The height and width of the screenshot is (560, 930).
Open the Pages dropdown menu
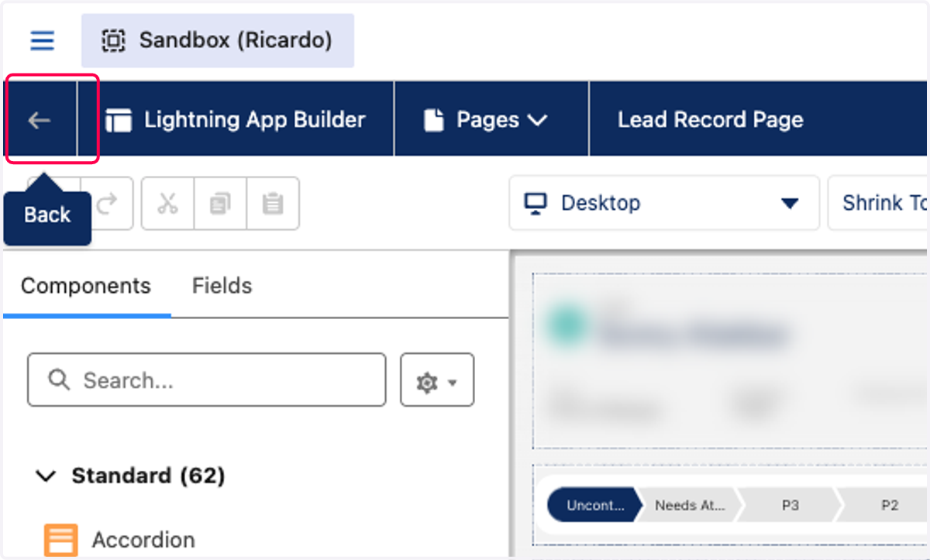tap(491, 119)
